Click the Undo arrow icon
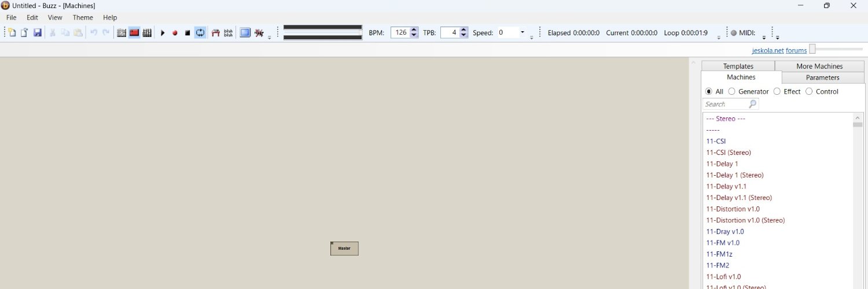 pyautogui.click(x=93, y=33)
